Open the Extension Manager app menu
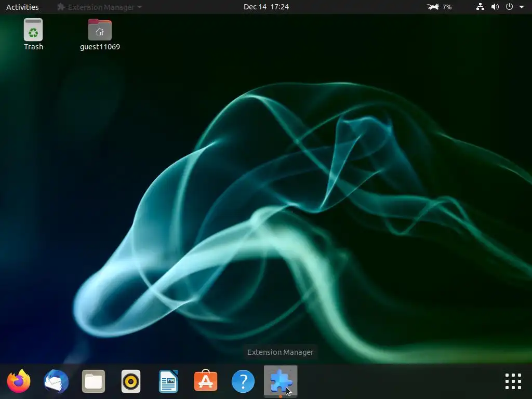The width and height of the screenshot is (532, 399). point(99,7)
